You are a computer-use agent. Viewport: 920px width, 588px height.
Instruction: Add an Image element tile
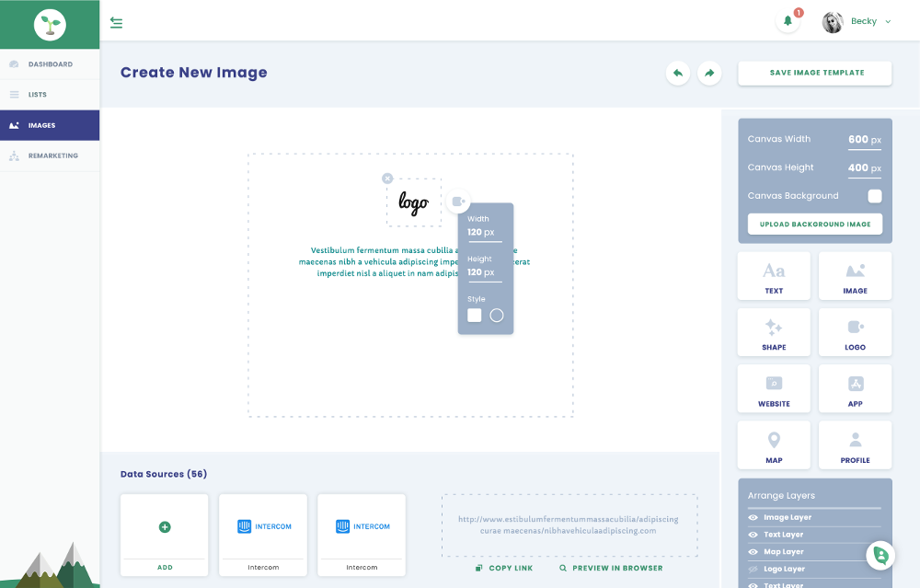click(x=855, y=276)
